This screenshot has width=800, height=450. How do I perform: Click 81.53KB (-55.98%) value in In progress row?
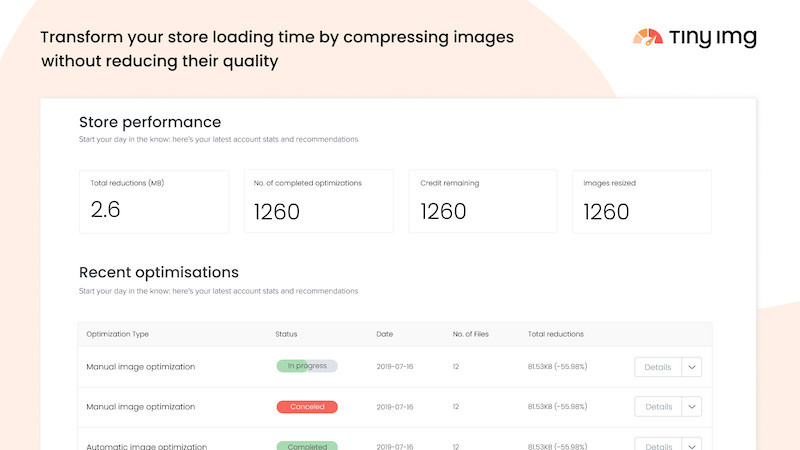[557, 366]
